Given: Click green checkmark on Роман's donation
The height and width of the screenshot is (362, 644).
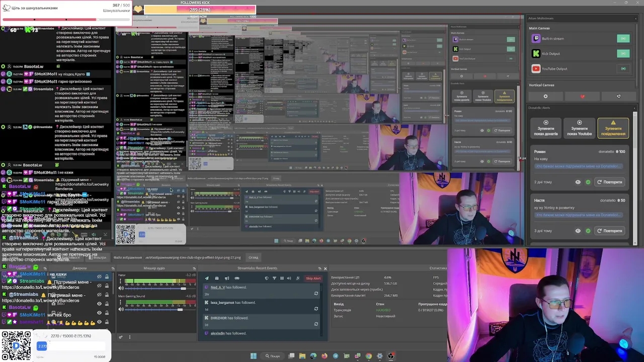Looking at the screenshot, I should coord(588,182).
